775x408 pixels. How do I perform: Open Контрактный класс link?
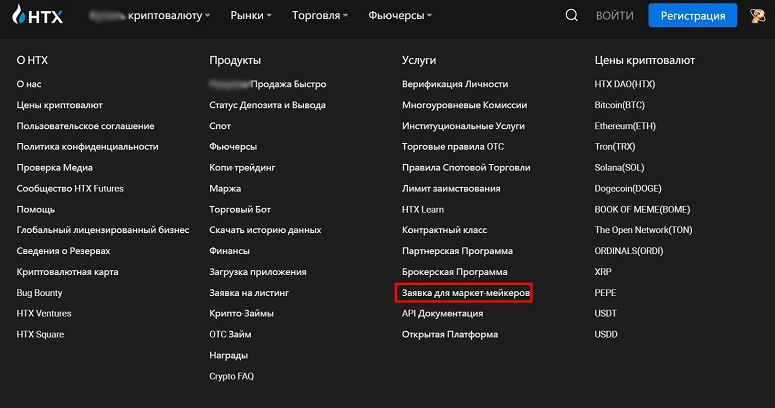(444, 230)
